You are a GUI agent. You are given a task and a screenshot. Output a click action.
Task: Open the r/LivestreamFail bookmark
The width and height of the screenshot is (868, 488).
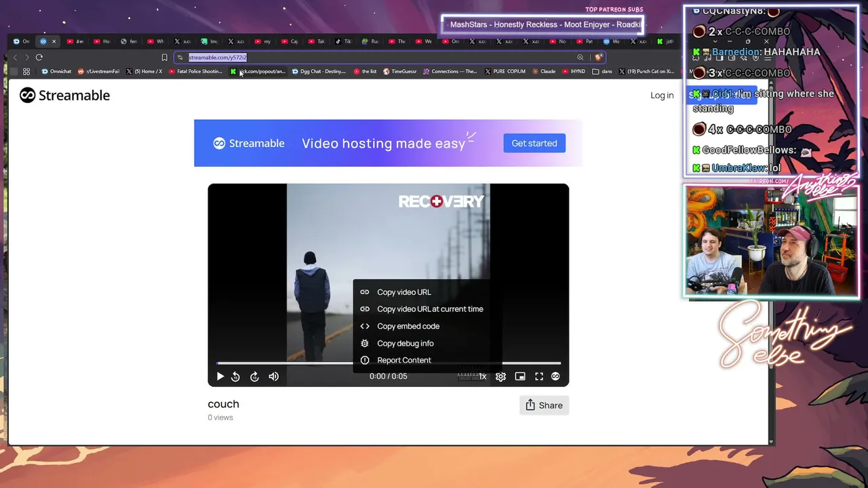pos(99,71)
